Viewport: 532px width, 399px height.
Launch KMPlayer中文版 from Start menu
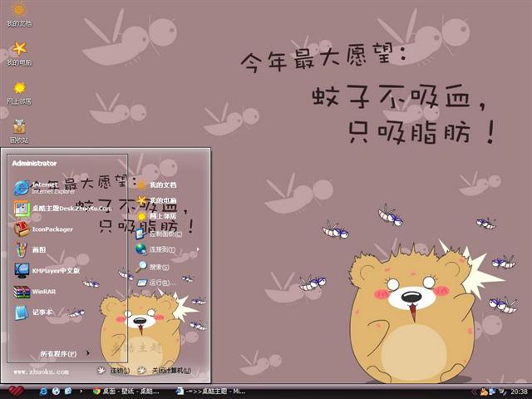[x=47, y=270]
